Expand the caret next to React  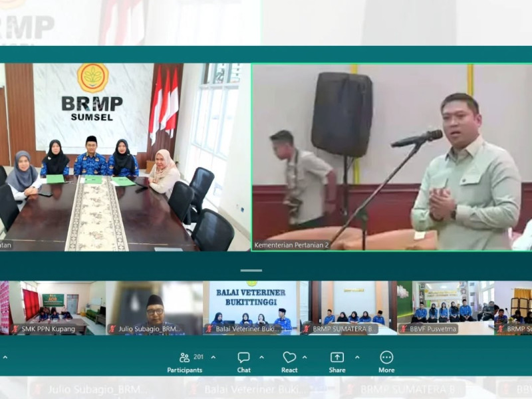pos(305,357)
